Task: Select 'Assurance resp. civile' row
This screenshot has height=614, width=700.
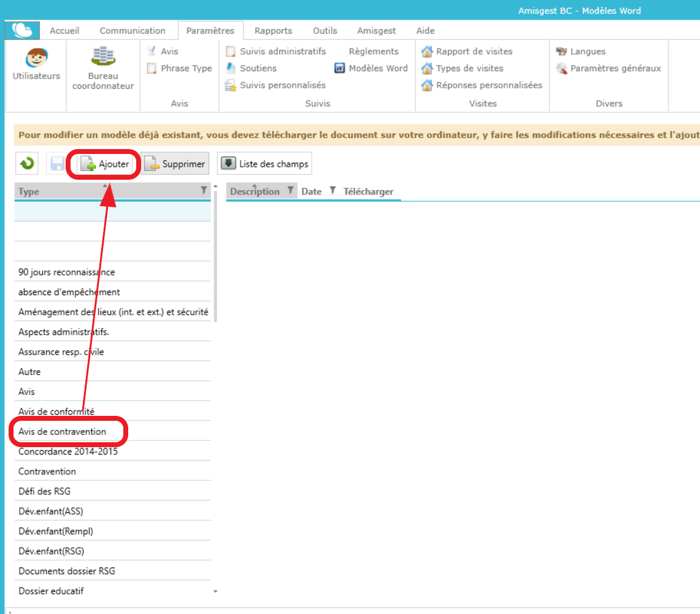Action: 112,351
